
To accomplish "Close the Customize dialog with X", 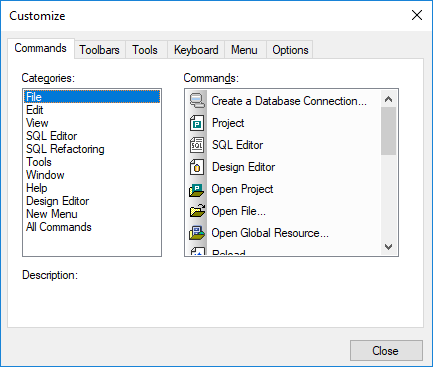I will click(x=417, y=15).
